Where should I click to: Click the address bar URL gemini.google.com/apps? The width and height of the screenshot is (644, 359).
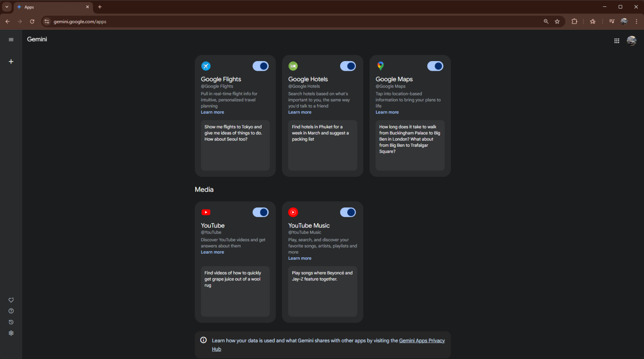point(80,22)
